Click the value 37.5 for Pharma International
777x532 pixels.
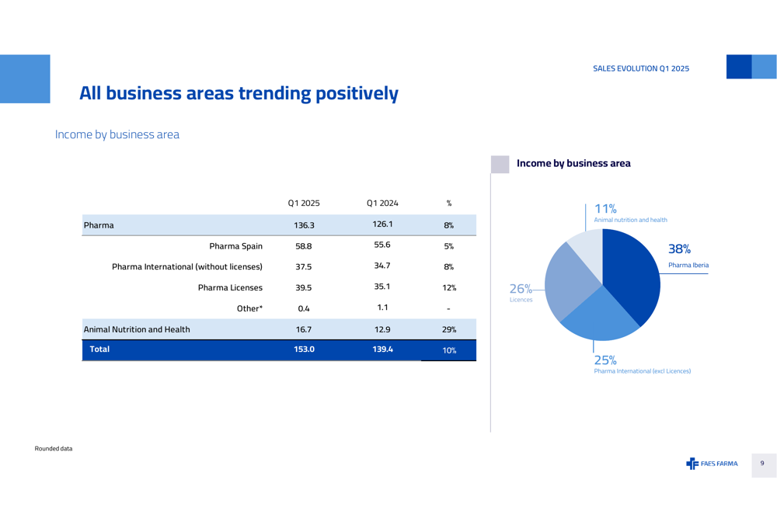point(304,267)
